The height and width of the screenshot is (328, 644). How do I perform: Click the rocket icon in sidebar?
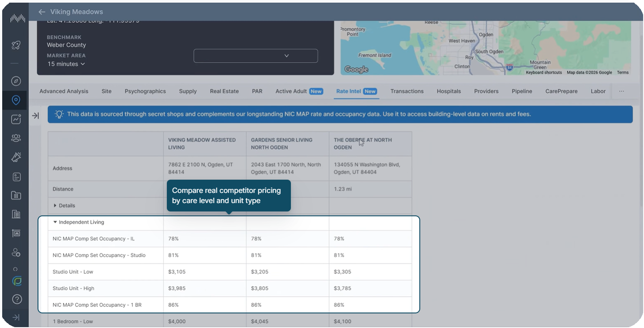pos(16,45)
